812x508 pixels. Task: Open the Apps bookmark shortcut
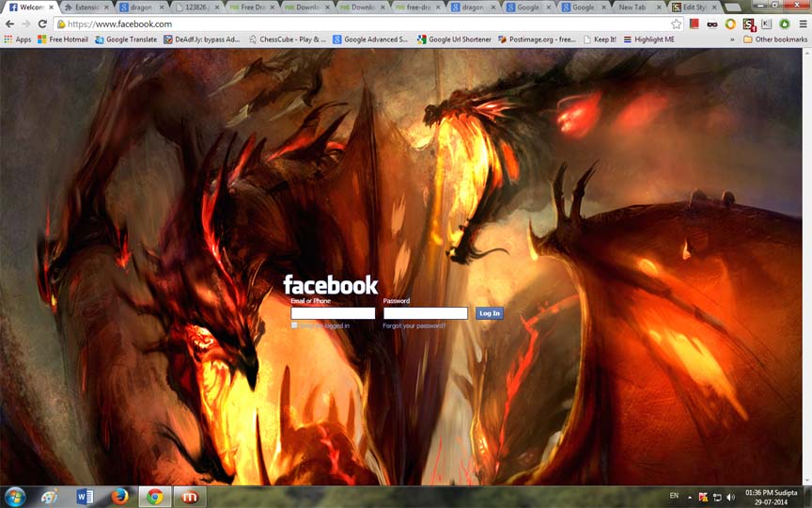tap(18, 40)
